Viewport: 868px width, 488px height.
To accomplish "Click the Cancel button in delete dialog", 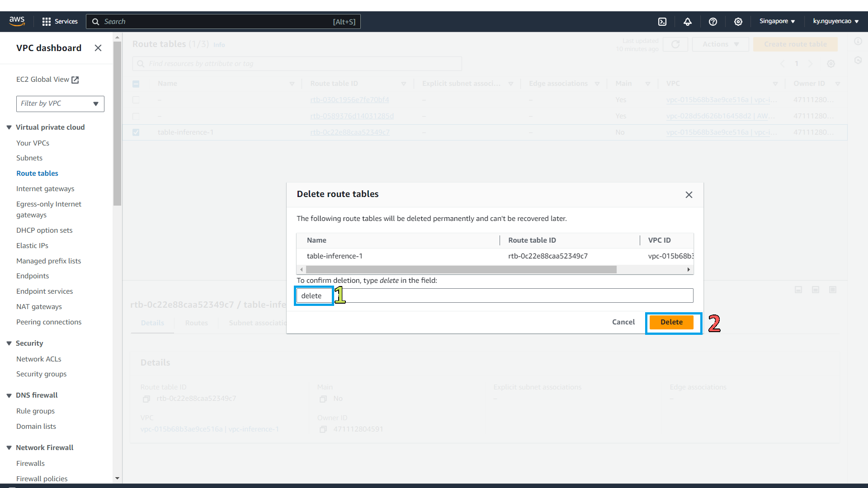I will 623,322.
